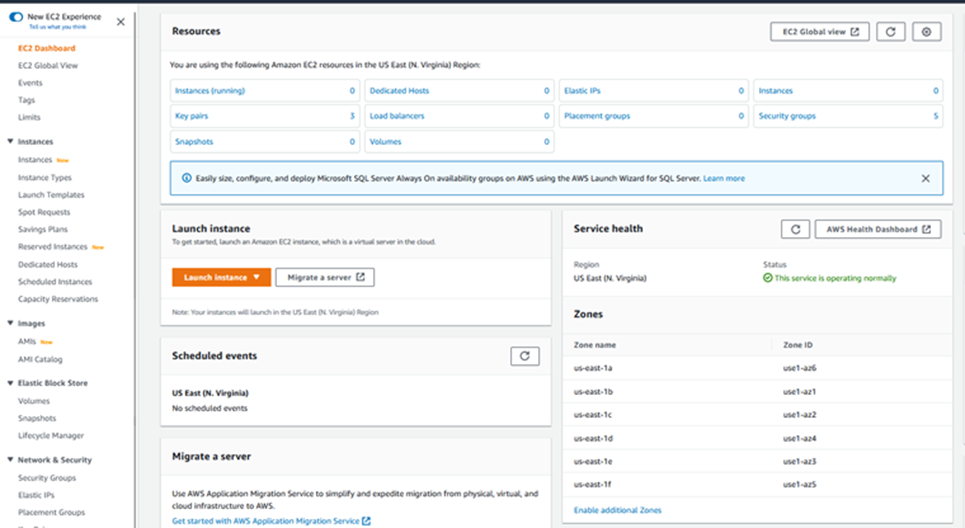Open Spot Requests in sidebar
Viewport: 965px width, 528px height.
pos(44,212)
